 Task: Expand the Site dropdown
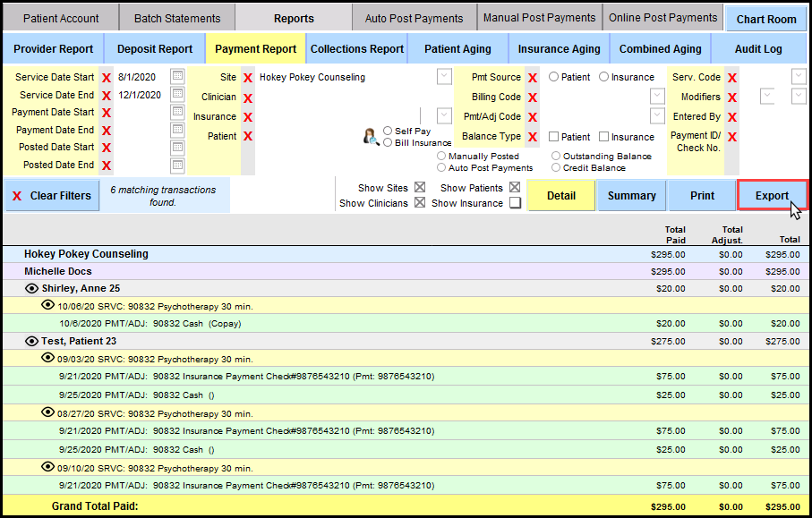(x=444, y=77)
